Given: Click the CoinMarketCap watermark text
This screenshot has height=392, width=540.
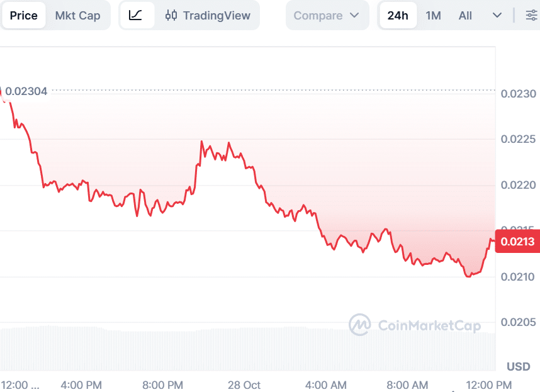Looking at the screenshot, I should tap(429, 325).
